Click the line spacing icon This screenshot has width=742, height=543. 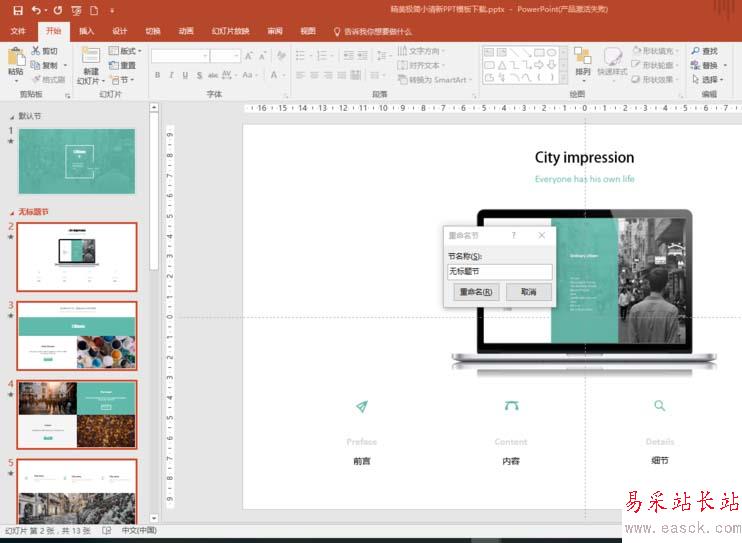381,56
